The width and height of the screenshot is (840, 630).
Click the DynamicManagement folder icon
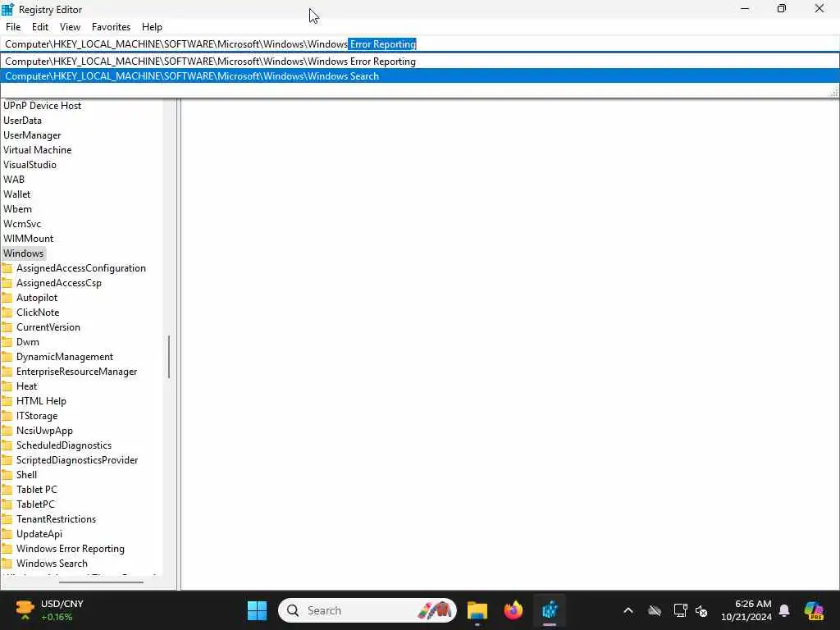click(x=7, y=357)
